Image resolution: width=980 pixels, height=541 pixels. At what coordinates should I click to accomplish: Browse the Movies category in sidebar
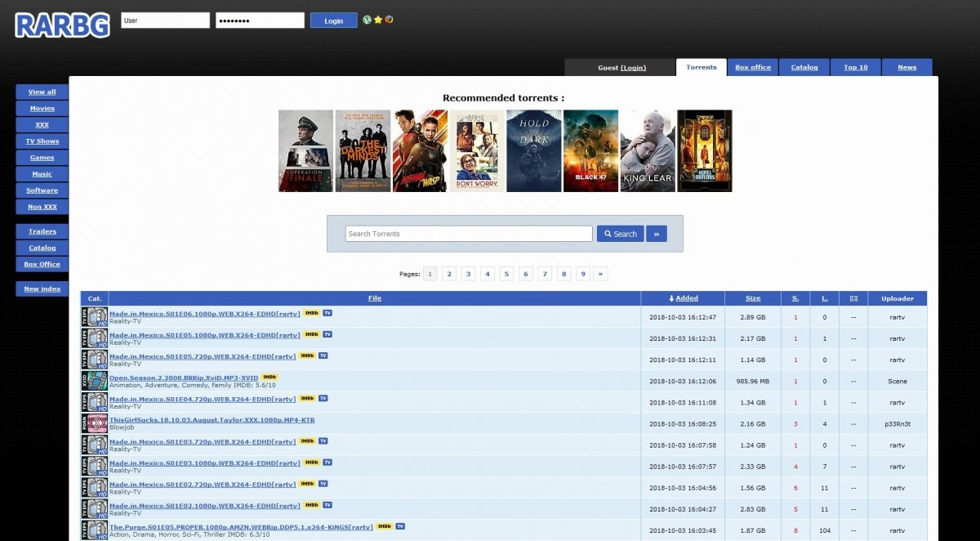coord(42,109)
